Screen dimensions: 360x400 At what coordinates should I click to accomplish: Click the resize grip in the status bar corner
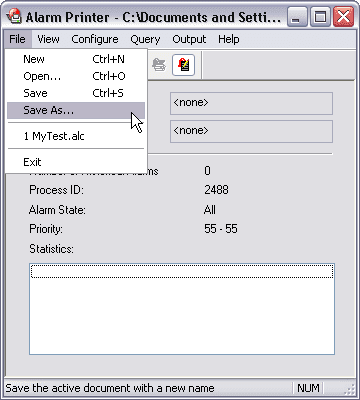point(349,389)
